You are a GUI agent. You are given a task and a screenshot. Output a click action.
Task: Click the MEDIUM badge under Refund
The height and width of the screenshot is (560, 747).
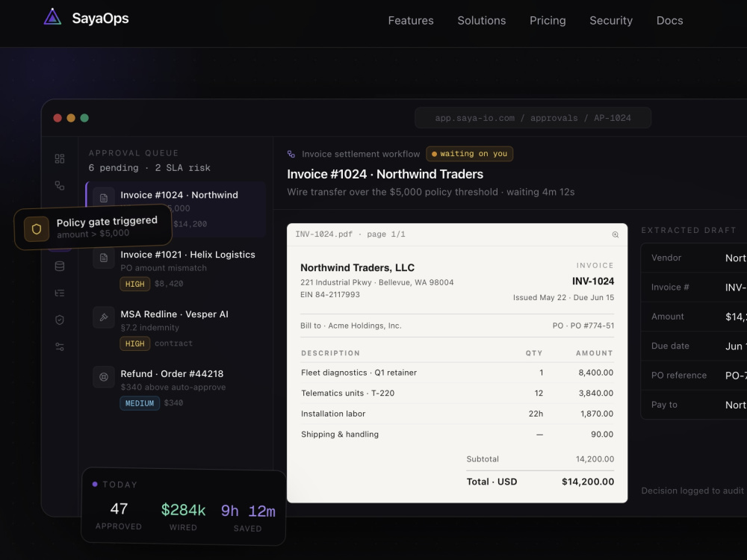(140, 403)
